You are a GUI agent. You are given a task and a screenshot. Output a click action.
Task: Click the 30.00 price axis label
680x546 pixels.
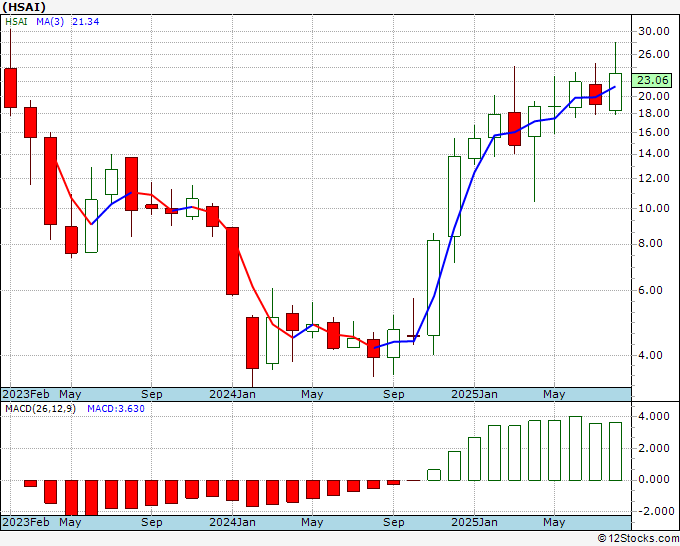click(x=654, y=31)
